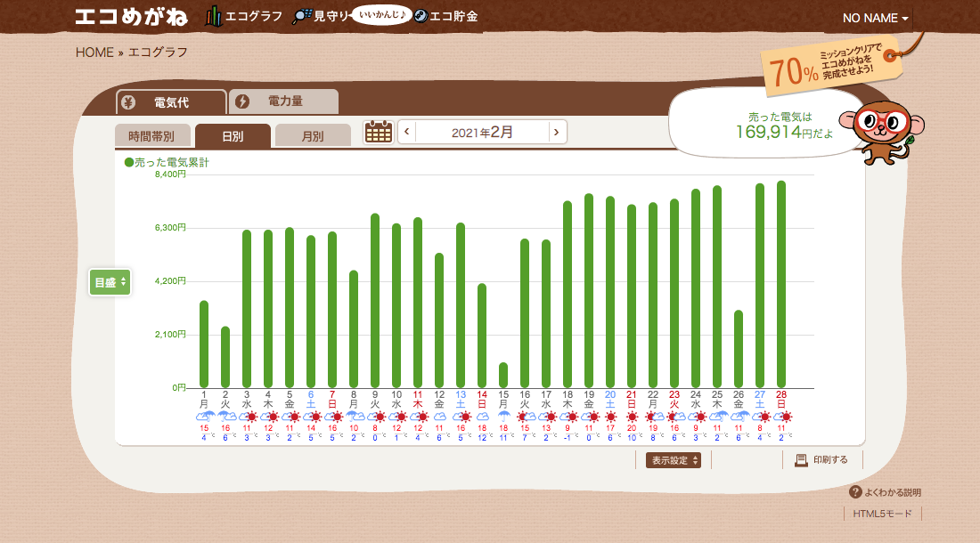
Task: Click the green bar for day 2
Action: click(x=225, y=357)
